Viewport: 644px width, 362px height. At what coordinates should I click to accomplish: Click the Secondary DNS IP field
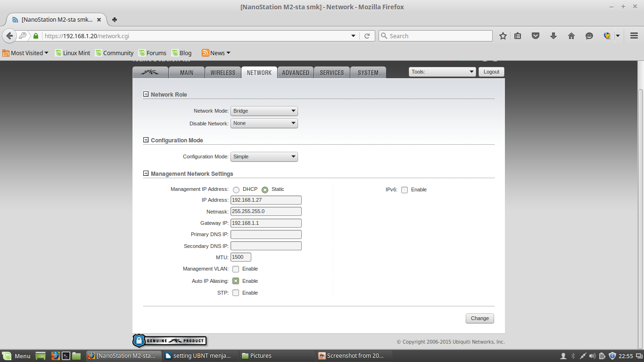pyautogui.click(x=266, y=246)
